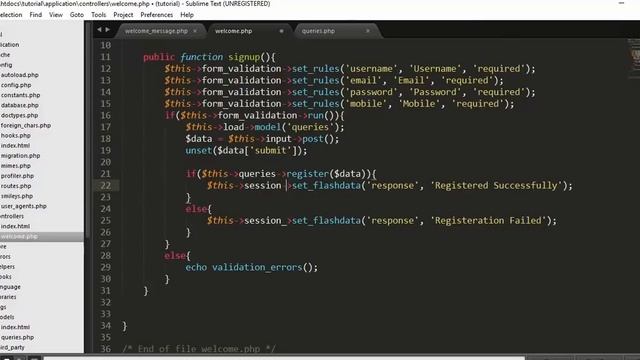Screen dimensions: 640x360
Task: Open the Goto menu
Action: coord(77,15)
